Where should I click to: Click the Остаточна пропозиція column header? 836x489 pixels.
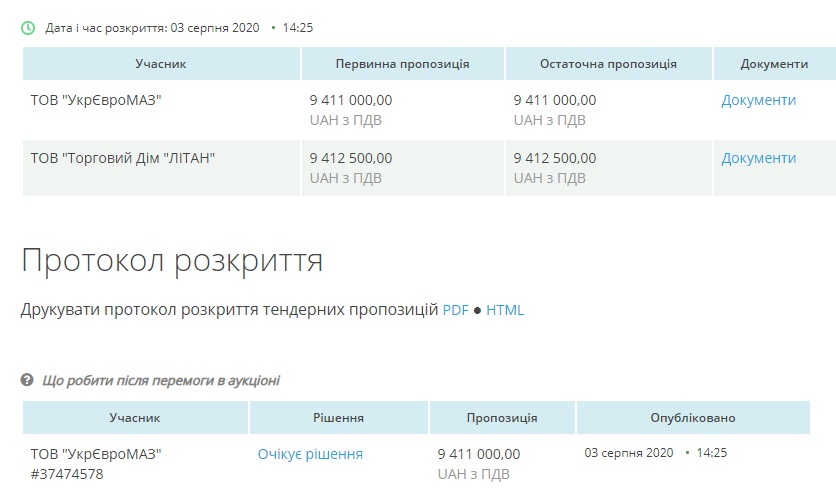[608, 64]
